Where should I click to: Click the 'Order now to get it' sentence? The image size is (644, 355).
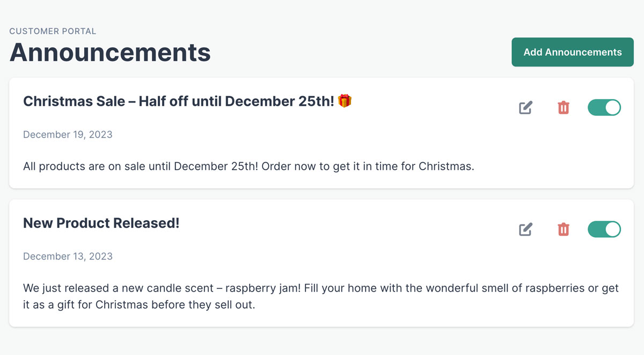369,166
